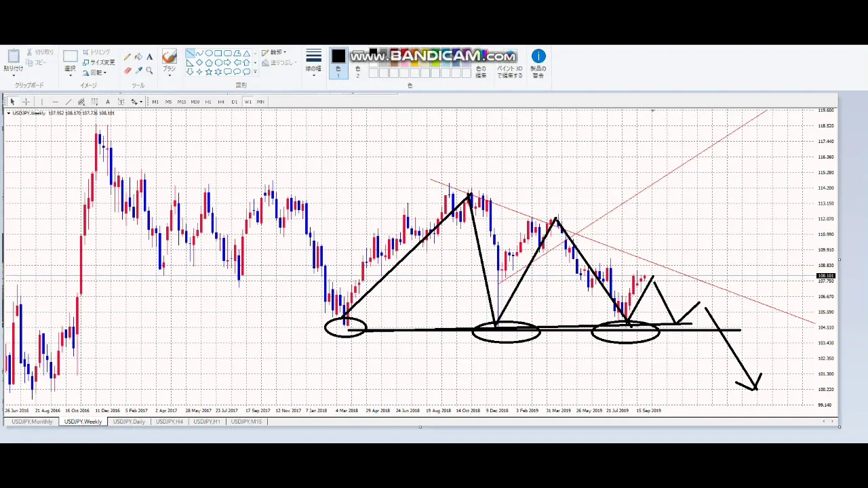Image resolution: width=868 pixels, height=488 pixels.
Task: Pick the Rectangle shape
Action: tap(218, 54)
